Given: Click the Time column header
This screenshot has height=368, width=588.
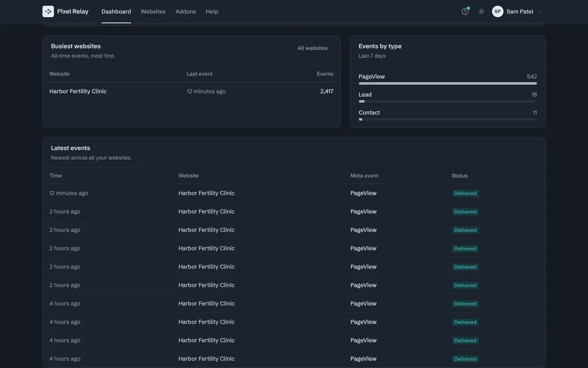Looking at the screenshot, I should click(x=56, y=176).
